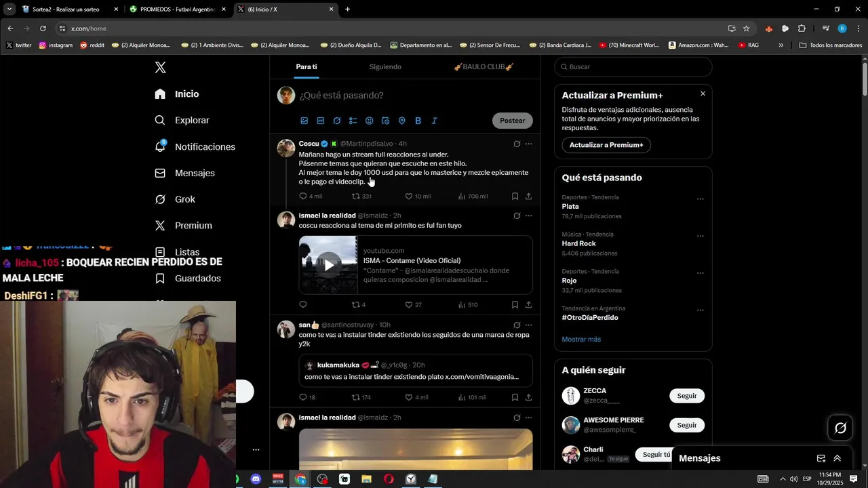The height and width of the screenshot is (488, 868).
Task: Open Premium in the sidebar
Action: coord(183,226)
